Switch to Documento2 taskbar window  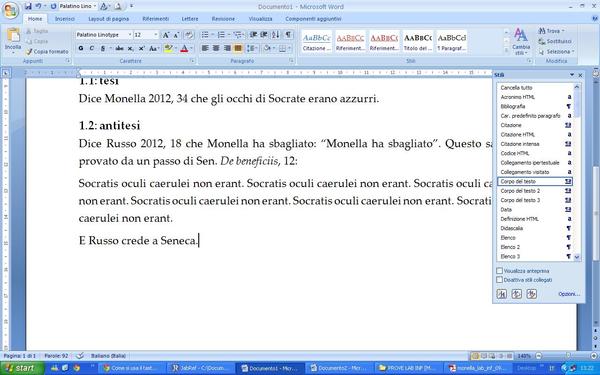coord(338,368)
